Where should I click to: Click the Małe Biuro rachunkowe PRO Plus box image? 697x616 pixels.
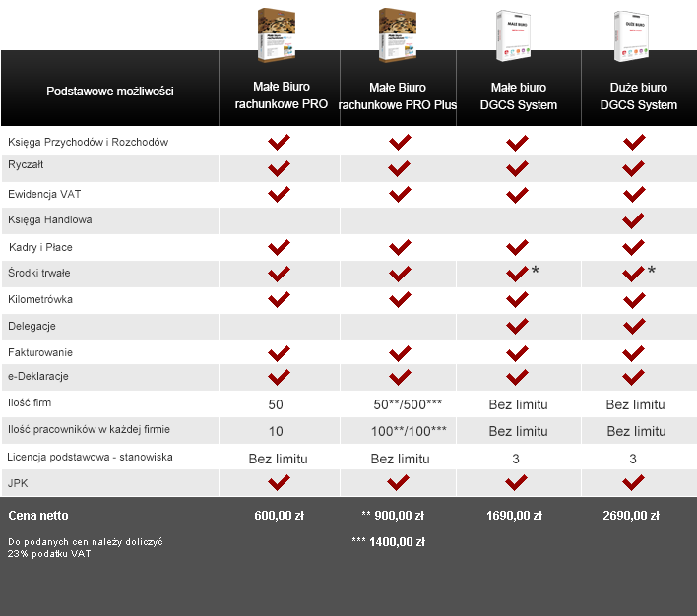click(398, 34)
